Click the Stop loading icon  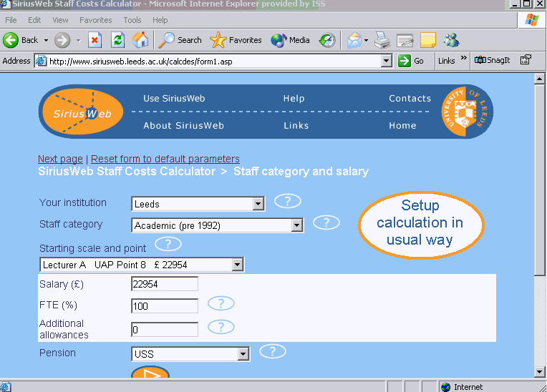point(95,40)
